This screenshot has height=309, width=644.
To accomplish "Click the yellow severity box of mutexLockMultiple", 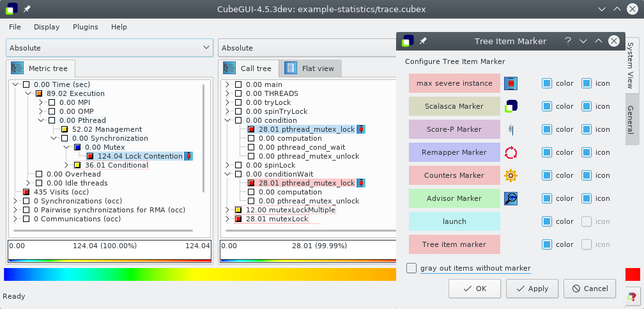I will (x=238, y=210).
